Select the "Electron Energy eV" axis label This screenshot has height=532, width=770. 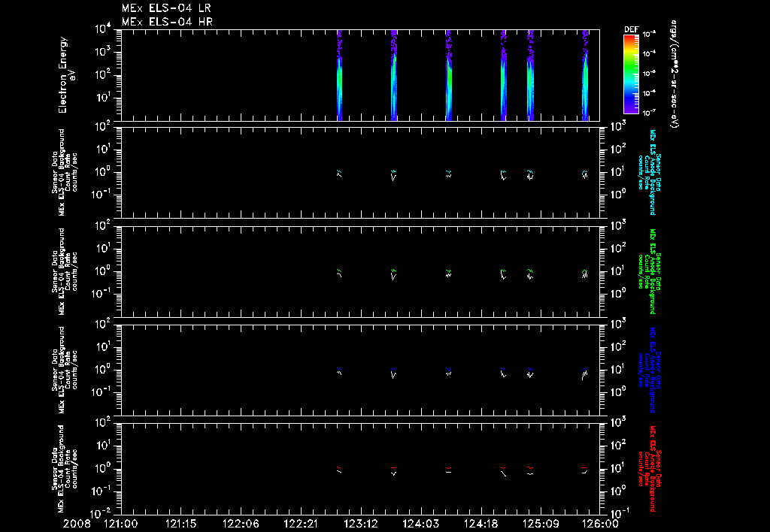pos(67,74)
